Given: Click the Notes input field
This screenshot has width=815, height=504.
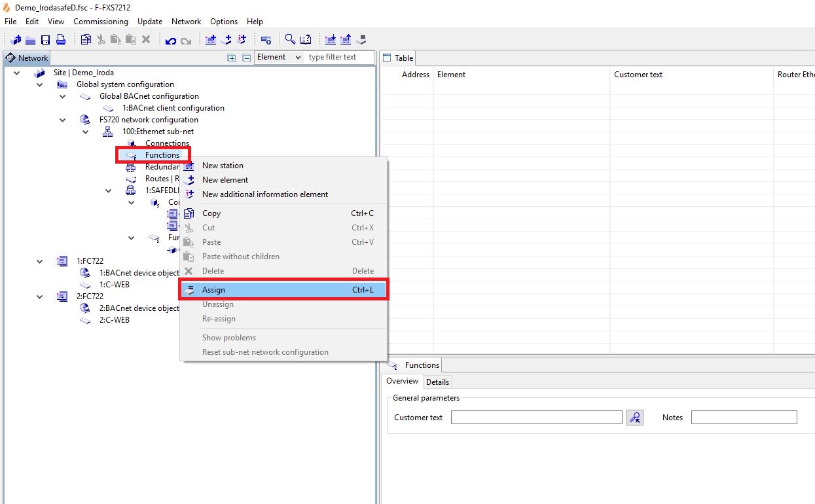Looking at the screenshot, I should click(744, 418).
